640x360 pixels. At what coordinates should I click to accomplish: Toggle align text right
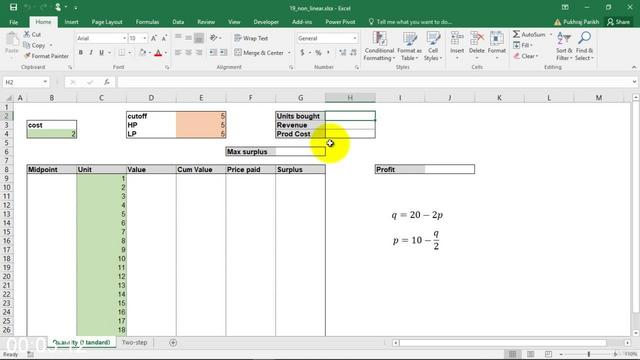point(199,53)
